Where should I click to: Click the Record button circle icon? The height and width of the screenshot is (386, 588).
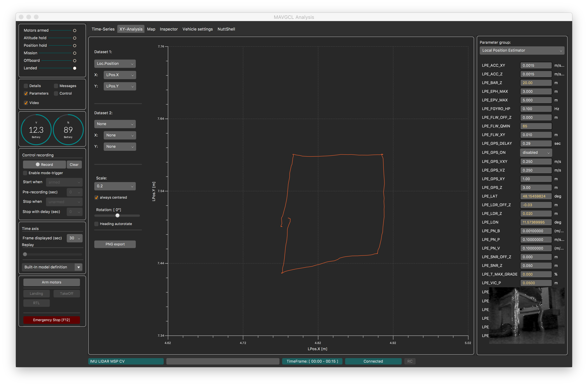[38, 165]
